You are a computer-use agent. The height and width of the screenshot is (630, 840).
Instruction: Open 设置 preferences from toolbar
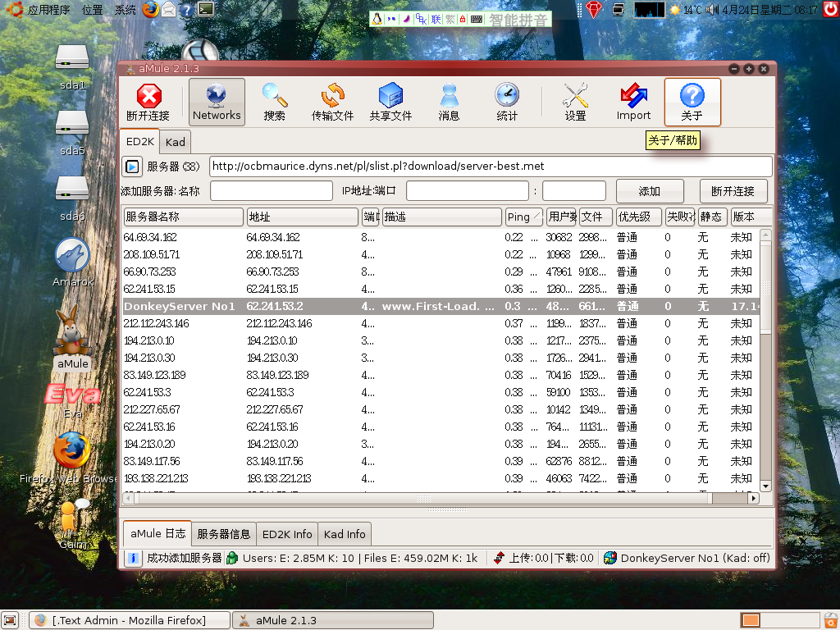point(575,102)
